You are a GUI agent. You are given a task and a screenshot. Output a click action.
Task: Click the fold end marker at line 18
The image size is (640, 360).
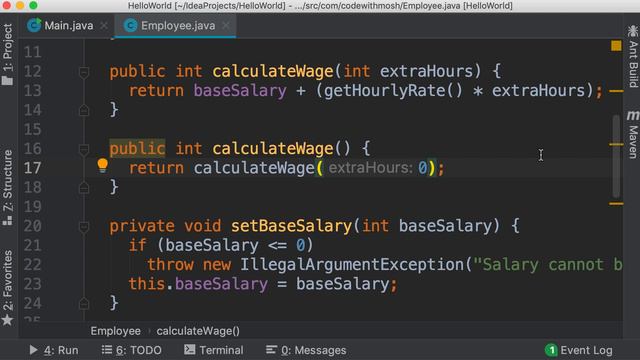point(84,187)
